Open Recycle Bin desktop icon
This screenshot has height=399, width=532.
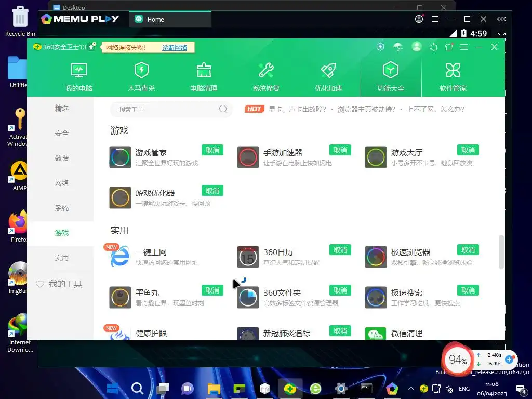point(20,21)
